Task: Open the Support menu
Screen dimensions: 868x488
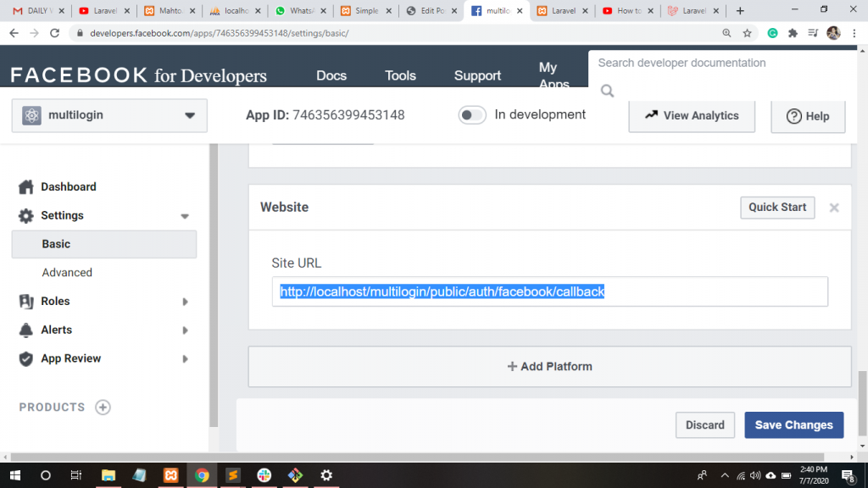Action: pyautogui.click(x=477, y=75)
